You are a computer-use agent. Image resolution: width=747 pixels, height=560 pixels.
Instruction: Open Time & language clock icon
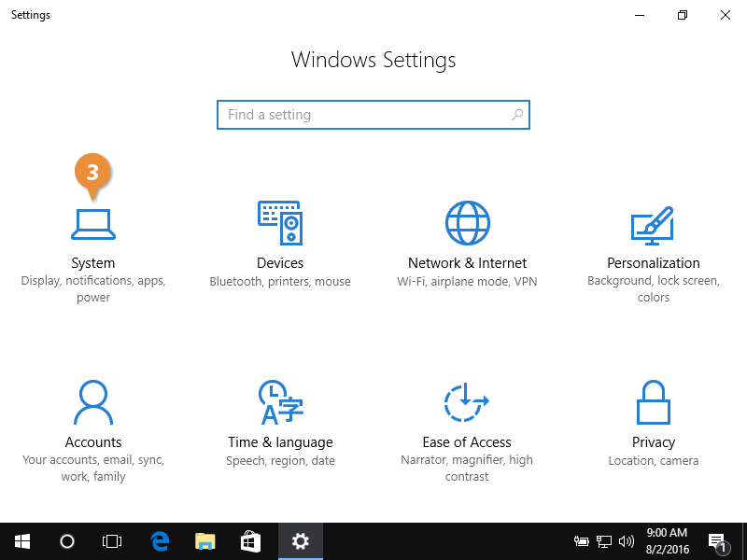click(x=280, y=402)
